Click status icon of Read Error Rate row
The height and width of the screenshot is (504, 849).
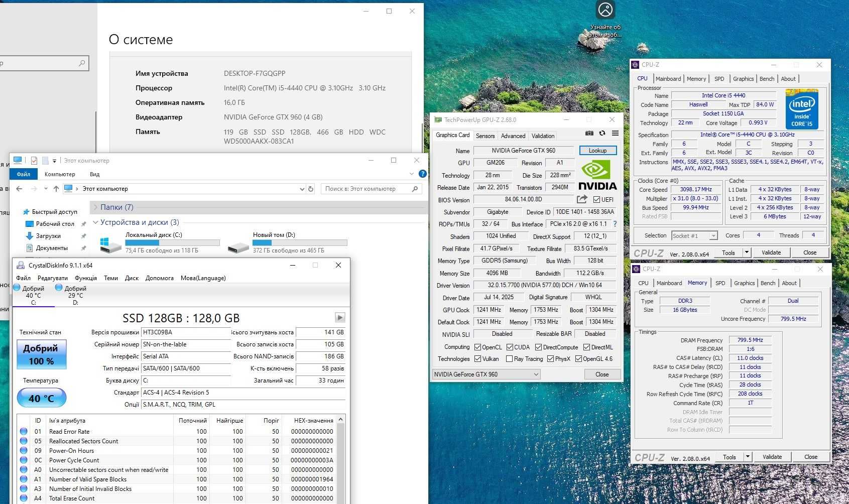tap(24, 431)
